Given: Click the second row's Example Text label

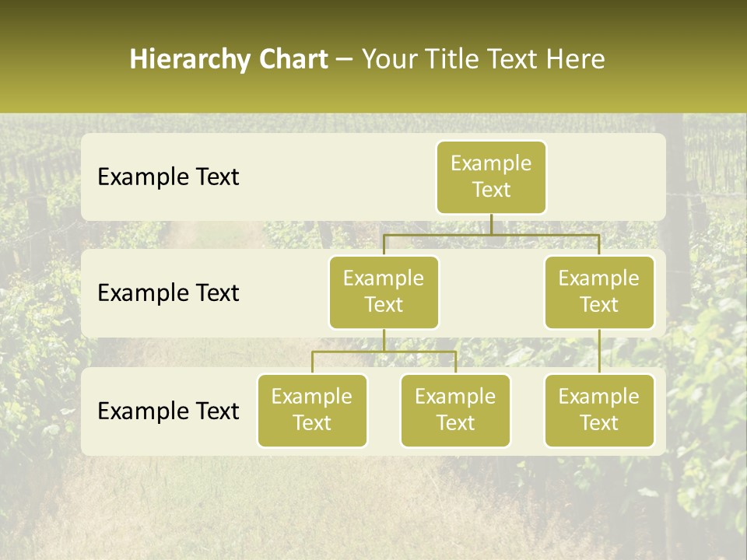Looking at the screenshot, I should (168, 293).
